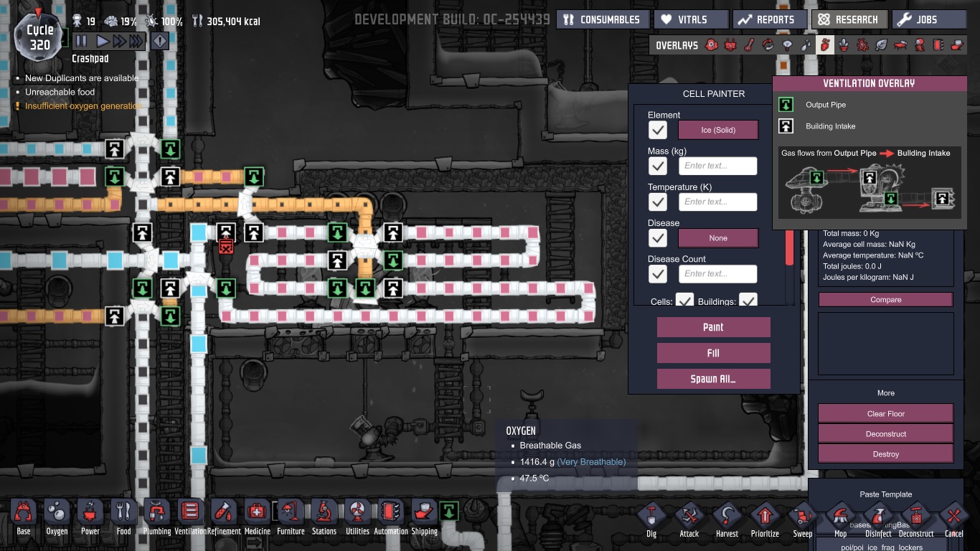The height and width of the screenshot is (551, 980).
Task: Click the Deconstruct button under More
Action: click(x=886, y=434)
